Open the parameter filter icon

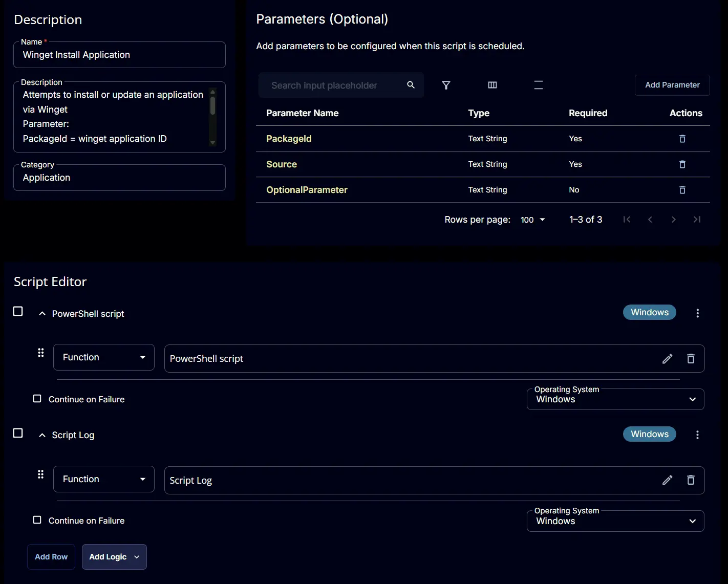pos(446,85)
